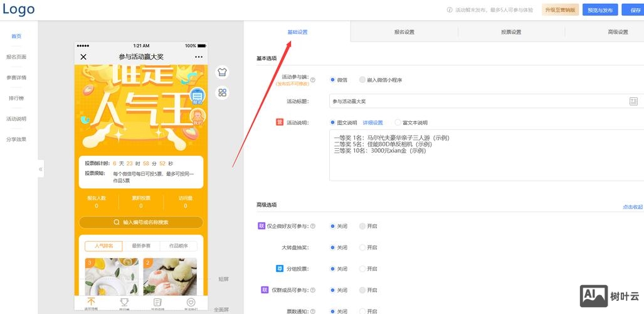Viewport: 644px width, 314px height.
Task: Click the blue 尊 badge beside 分组投票
Action: point(280,269)
